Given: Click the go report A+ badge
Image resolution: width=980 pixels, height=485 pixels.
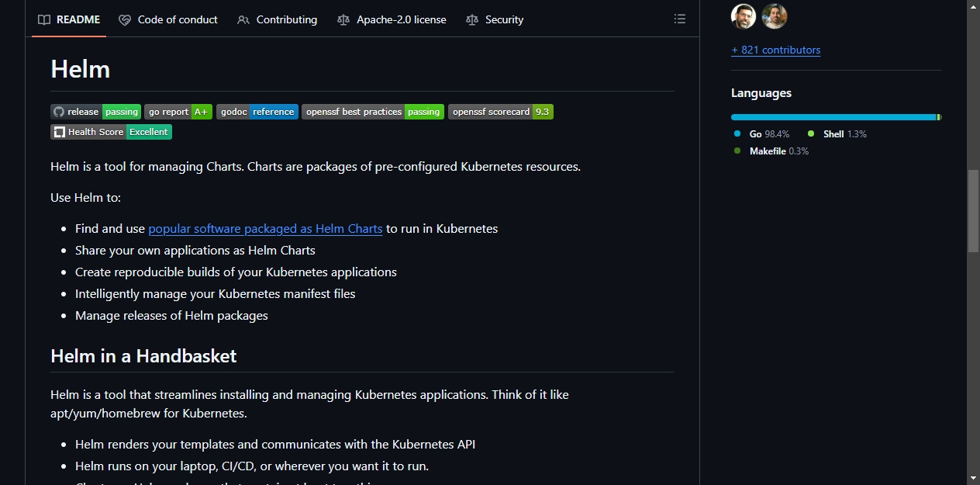Looking at the screenshot, I should pyautogui.click(x=178, y=112).
